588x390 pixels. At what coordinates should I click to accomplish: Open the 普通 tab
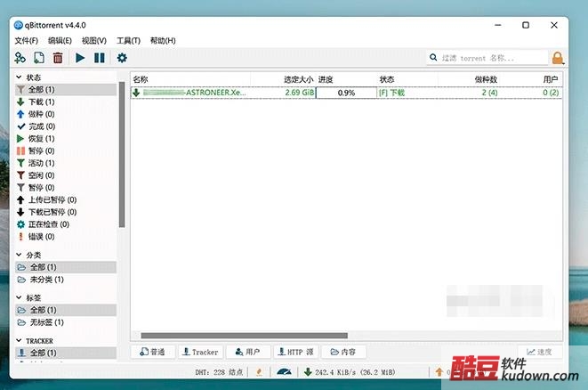point(153,352)
